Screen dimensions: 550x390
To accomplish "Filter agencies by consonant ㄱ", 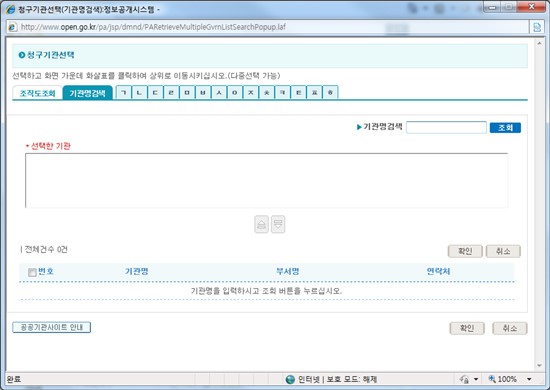I will (123, 93).
